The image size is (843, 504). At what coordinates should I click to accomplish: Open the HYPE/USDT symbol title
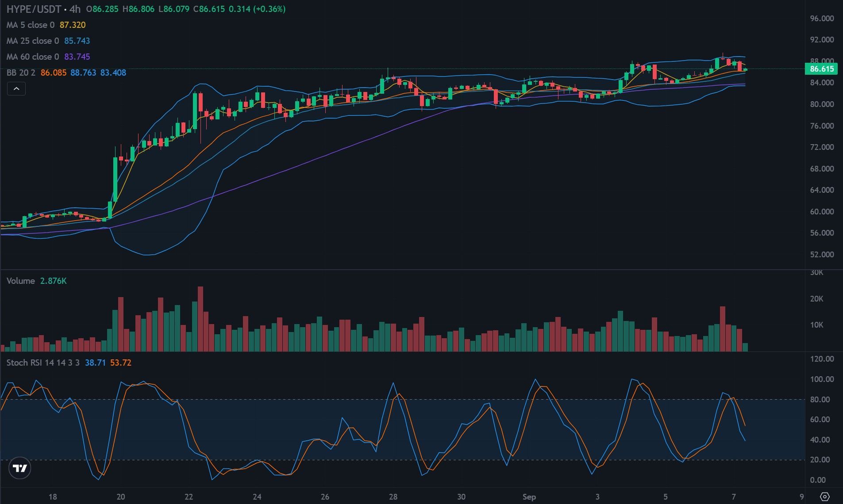pyautogui.click(x=34, y=9)
